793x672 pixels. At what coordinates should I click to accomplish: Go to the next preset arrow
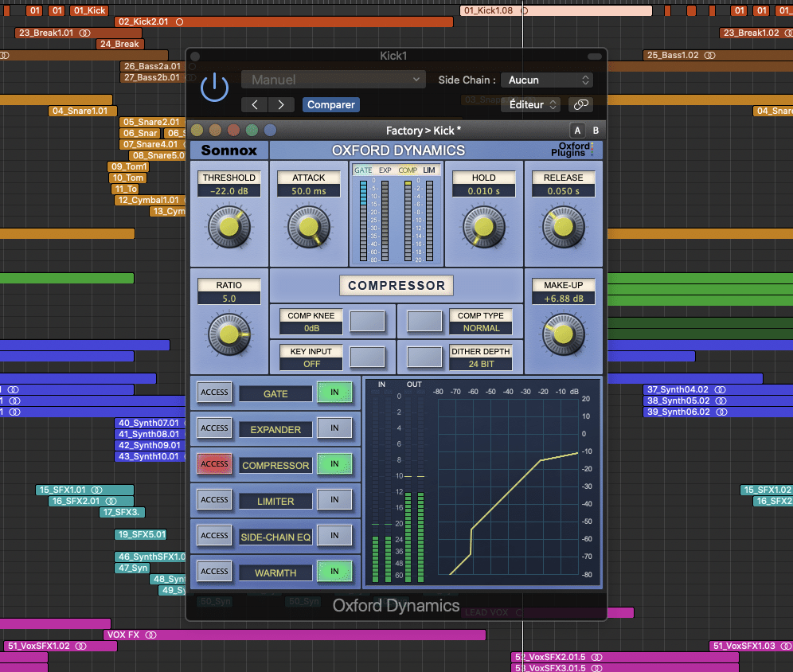point(280,104)
